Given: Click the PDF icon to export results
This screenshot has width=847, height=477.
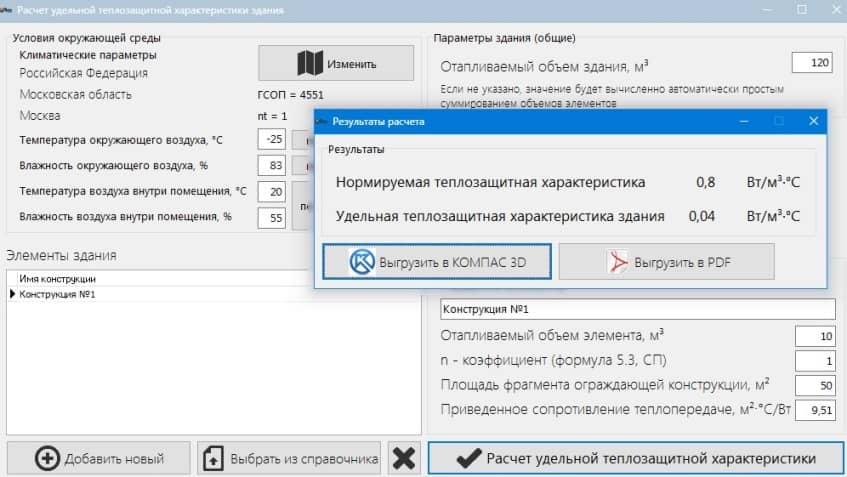Looking at the screenshot, I should [616, 262].
